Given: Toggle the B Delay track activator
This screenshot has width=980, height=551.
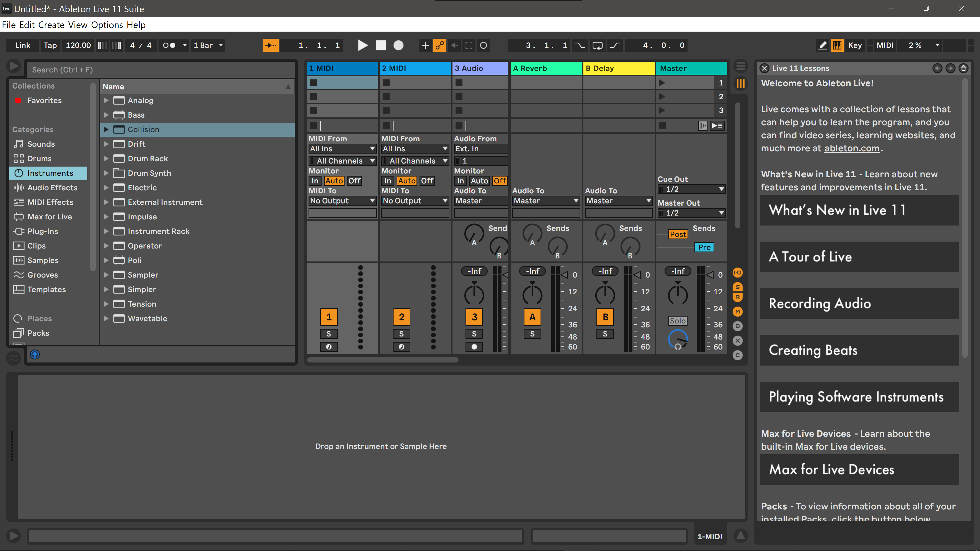Looking at the screenshot, I should tap(605, 317).
